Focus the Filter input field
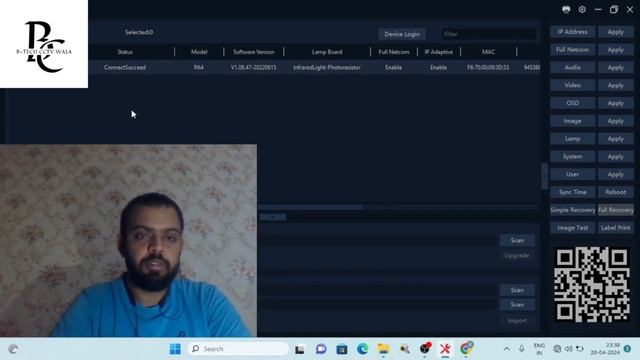 pos(489,34)
